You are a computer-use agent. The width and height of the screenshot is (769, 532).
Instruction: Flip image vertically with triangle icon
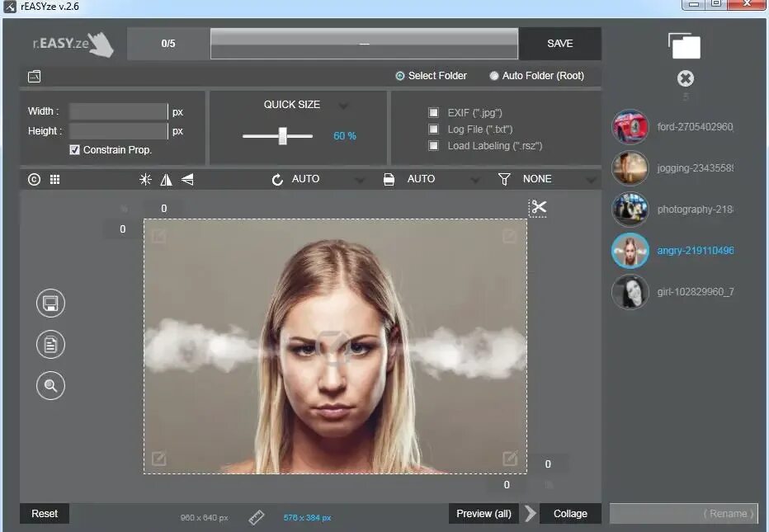(x=187, y=180)
